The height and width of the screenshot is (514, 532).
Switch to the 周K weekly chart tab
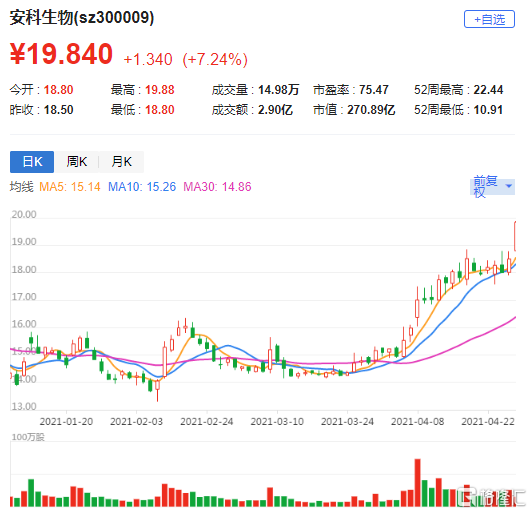77,162
